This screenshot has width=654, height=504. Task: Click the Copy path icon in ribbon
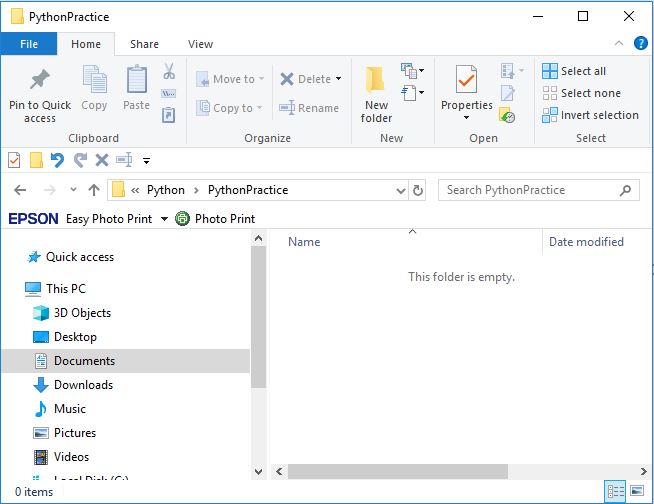(x=169, y=93)
